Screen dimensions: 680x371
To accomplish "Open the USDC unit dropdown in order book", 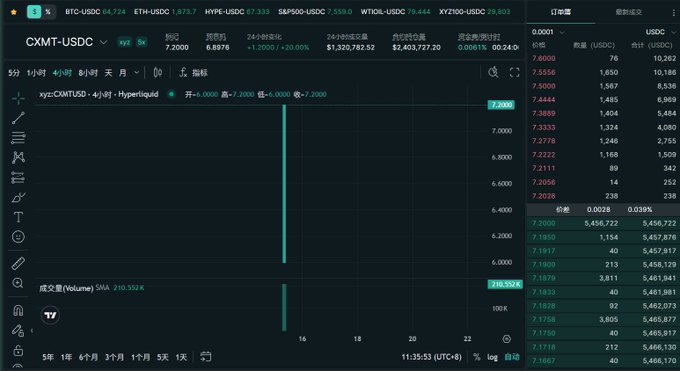I will pos(661,32).
